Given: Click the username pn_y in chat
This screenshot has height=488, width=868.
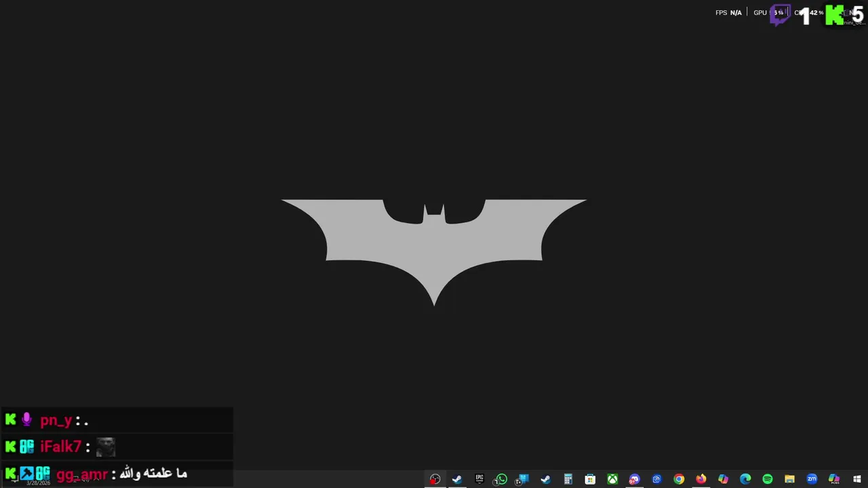Looking at the screenshot, I should pos(56,420).
